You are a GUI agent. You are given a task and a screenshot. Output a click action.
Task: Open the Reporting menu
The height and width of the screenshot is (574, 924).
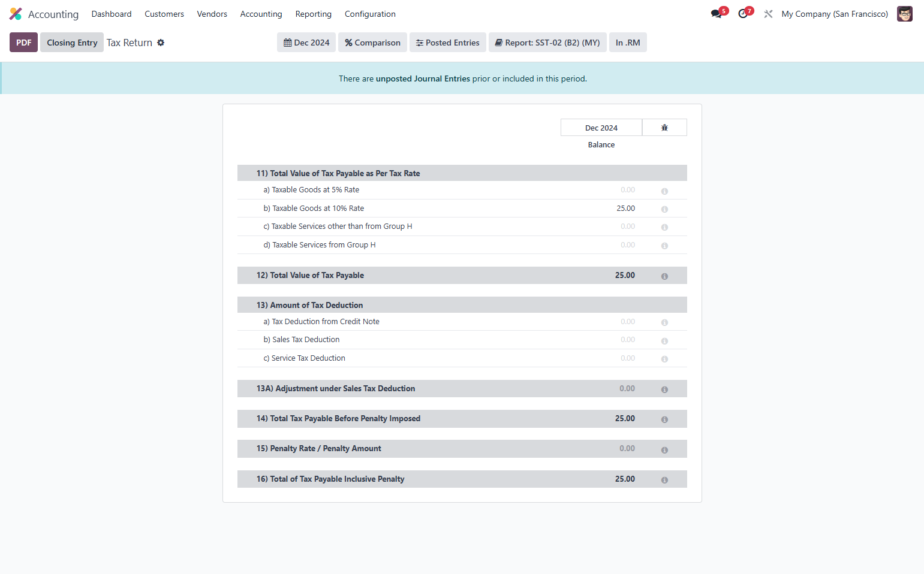[x=314, y=14]
